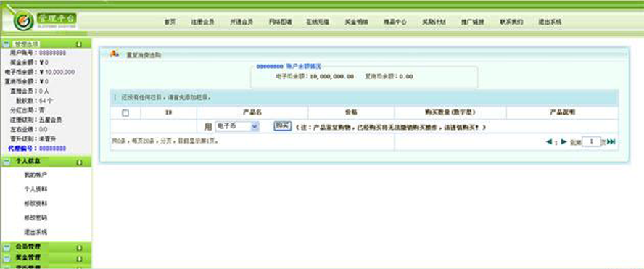Go to previous page with left arrow
Viewport: 644px width, 269px height.
click(549, 141)
